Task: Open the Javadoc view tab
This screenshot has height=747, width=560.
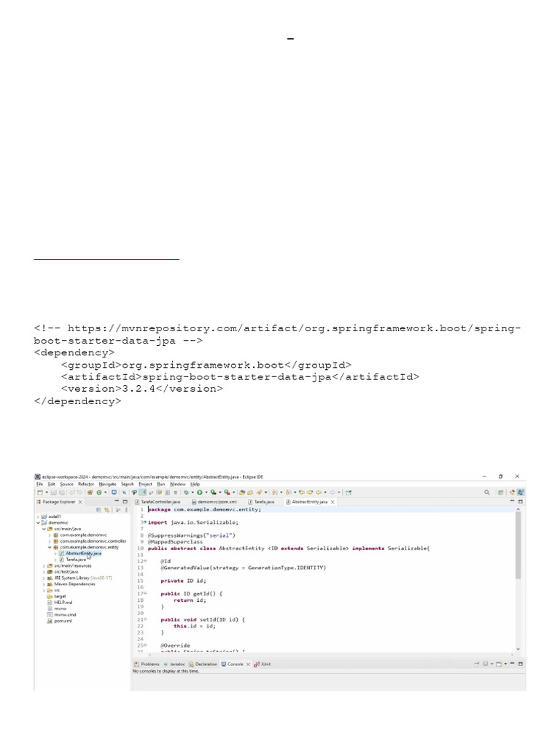Action: tap(174, 664)
